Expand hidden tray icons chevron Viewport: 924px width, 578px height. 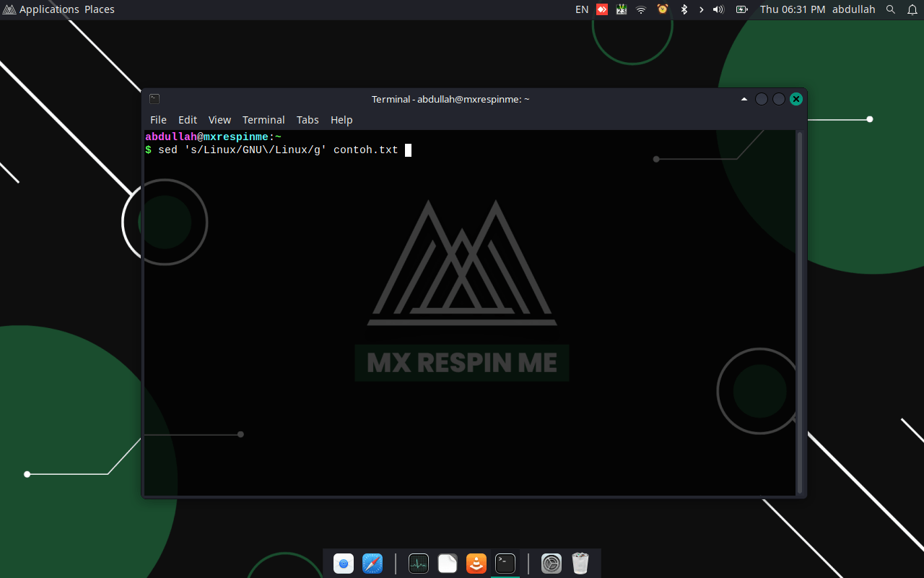[701, 9]
